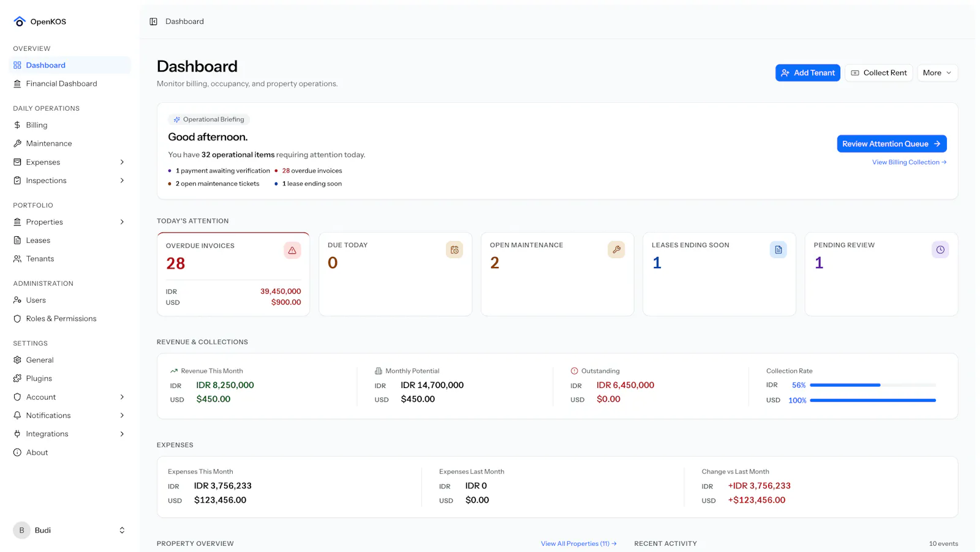
Task: Click the '10 events' label
Action: (x=943, y=543)
